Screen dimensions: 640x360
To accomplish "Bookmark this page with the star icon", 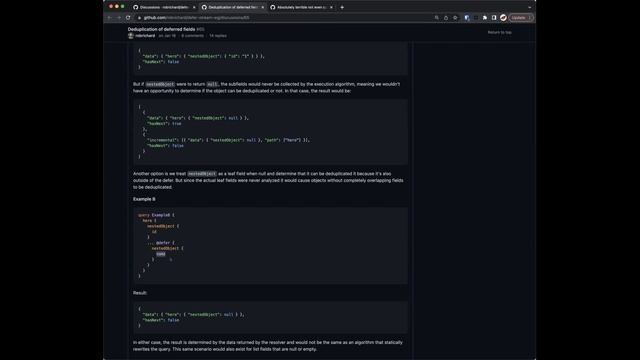I will [x=455, y=18].
